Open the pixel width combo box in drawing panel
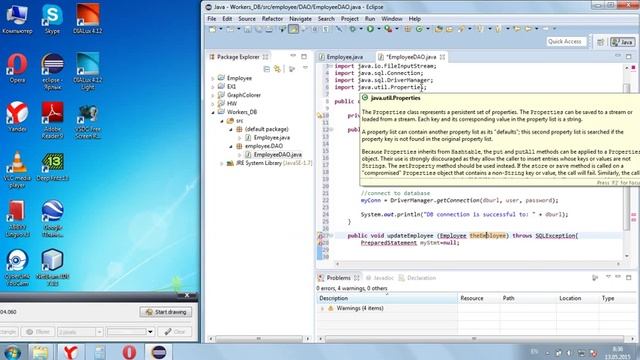Image resolution: width=640 pixels, height=360 pixels. click(x=80, y=332)
